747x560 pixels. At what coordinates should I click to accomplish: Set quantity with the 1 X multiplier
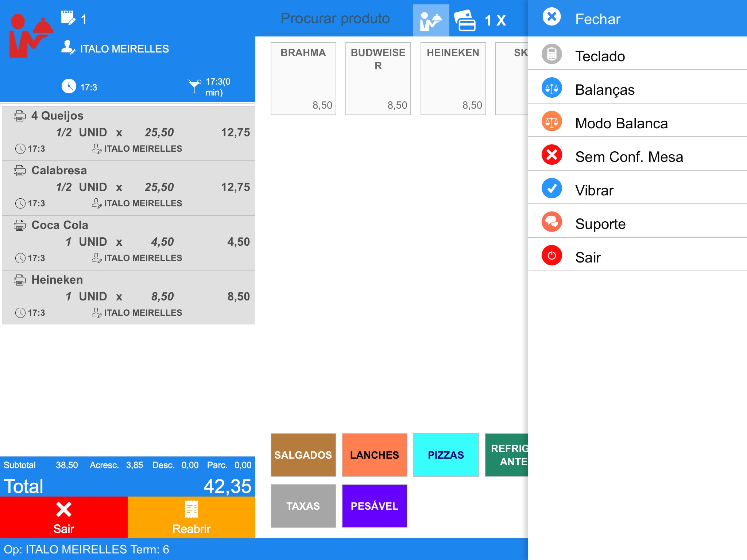[x=495, y=20]
